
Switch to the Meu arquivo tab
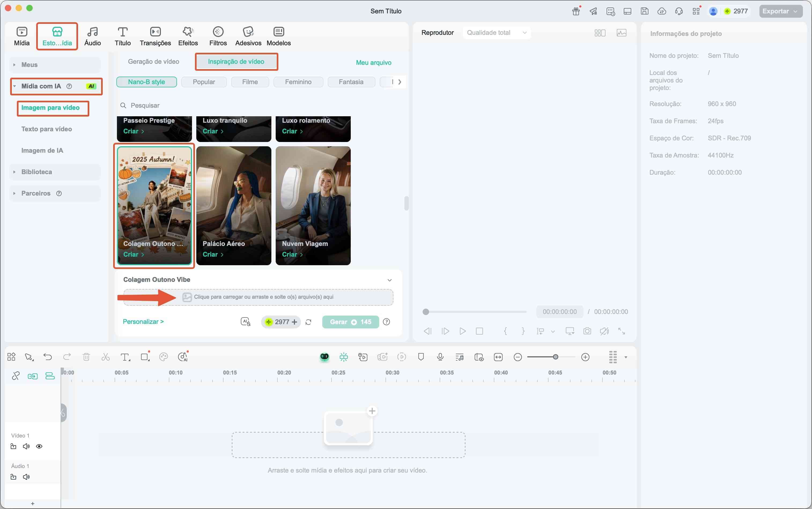pos(373,62)
